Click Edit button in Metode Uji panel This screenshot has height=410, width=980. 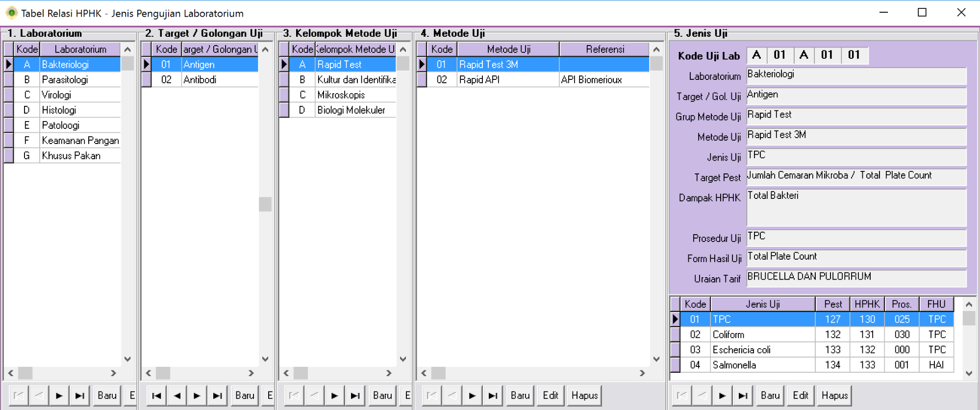pyautogui.click(x=550, y=395)
